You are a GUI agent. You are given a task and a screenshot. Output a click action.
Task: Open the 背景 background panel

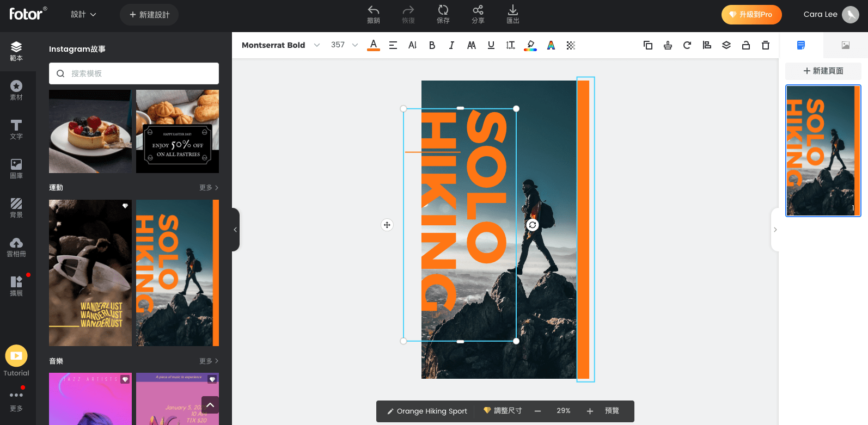point(16,208)
